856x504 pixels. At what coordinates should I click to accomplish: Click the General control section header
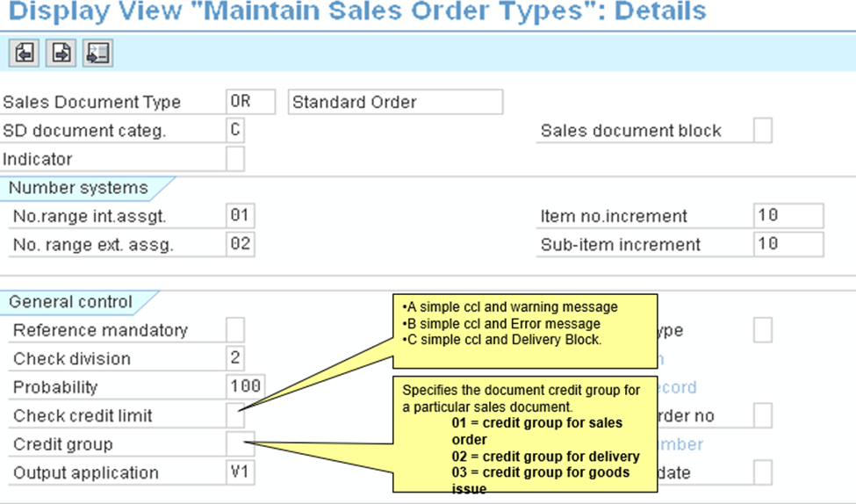pyautogui.click(x=71, y=302)
